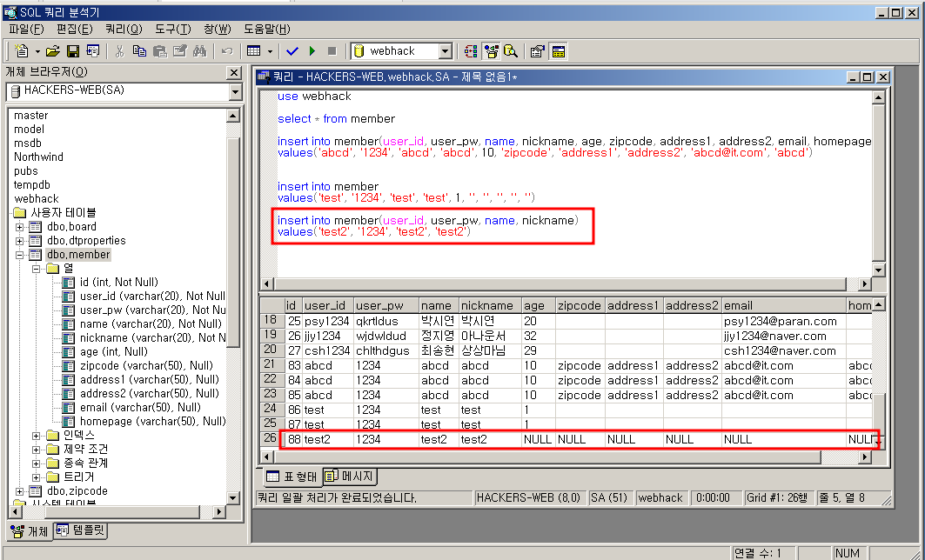The width and height of the screenshot is (925, 560).
Task: Select the email (varchar(50), Null) column
Action: (x=140, y=408)
